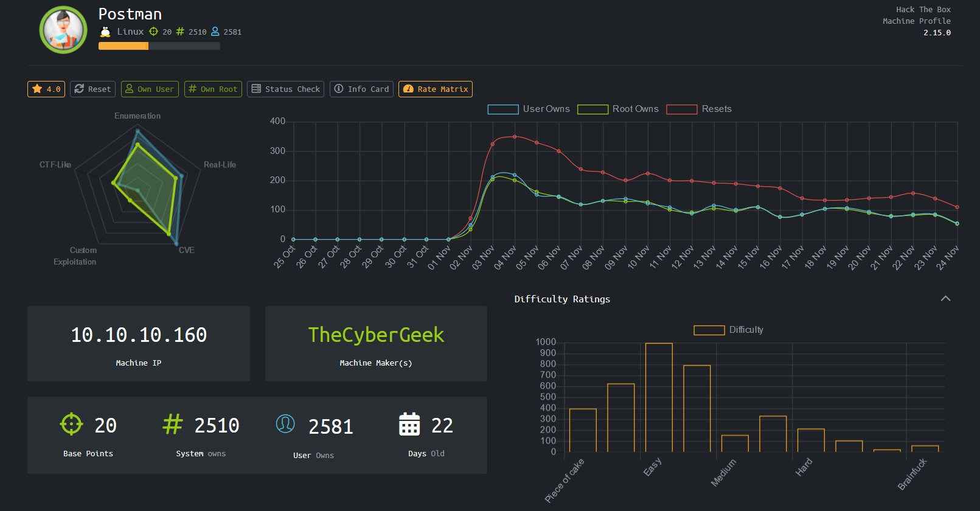Click the Enumeration radar axis label
The width and height of the screenshot is (980, 511).
click(137, 116)
